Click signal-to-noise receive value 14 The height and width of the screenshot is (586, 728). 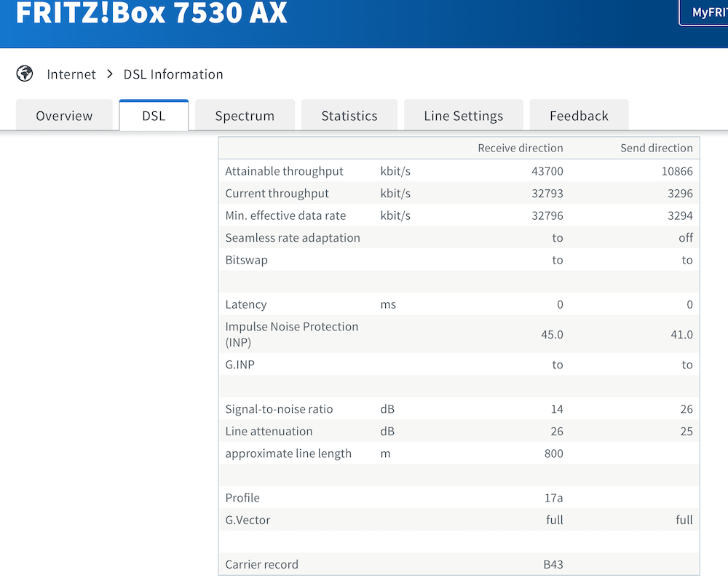pos(557,409)
